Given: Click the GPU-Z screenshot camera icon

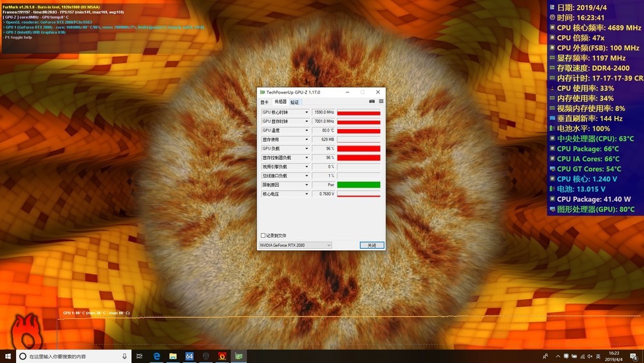Looking at the screenshot, I should click(372, 101).
